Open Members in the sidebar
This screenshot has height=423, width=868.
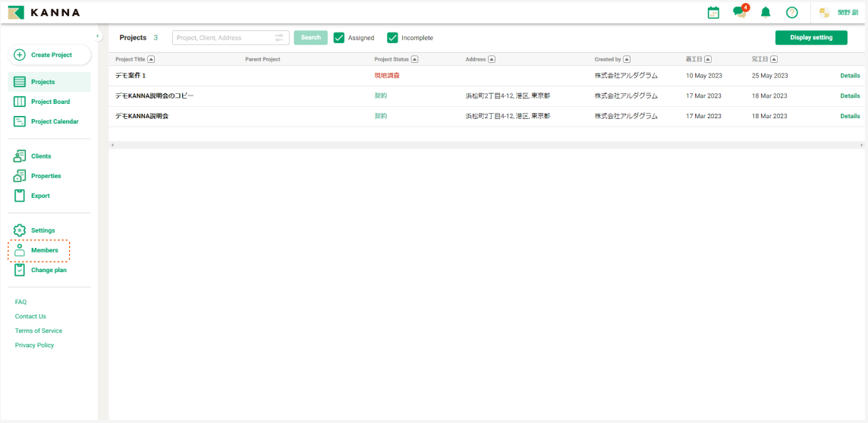coord(44,250)
